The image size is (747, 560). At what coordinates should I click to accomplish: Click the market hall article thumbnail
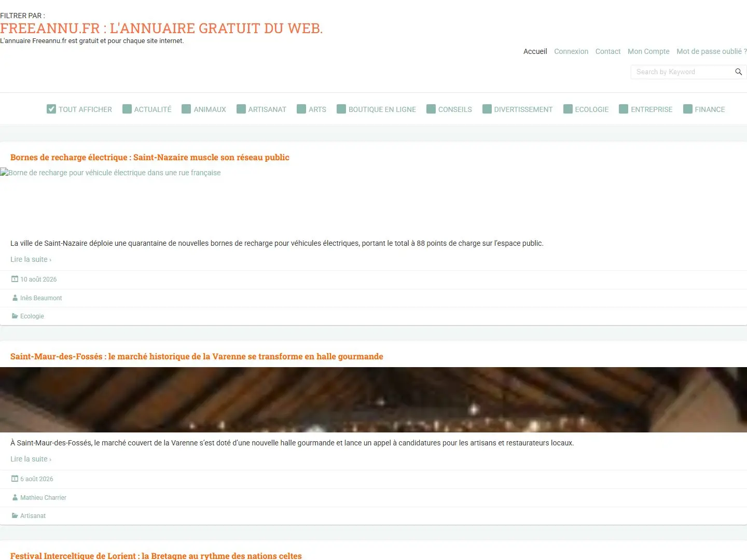(x=374, y=400)
